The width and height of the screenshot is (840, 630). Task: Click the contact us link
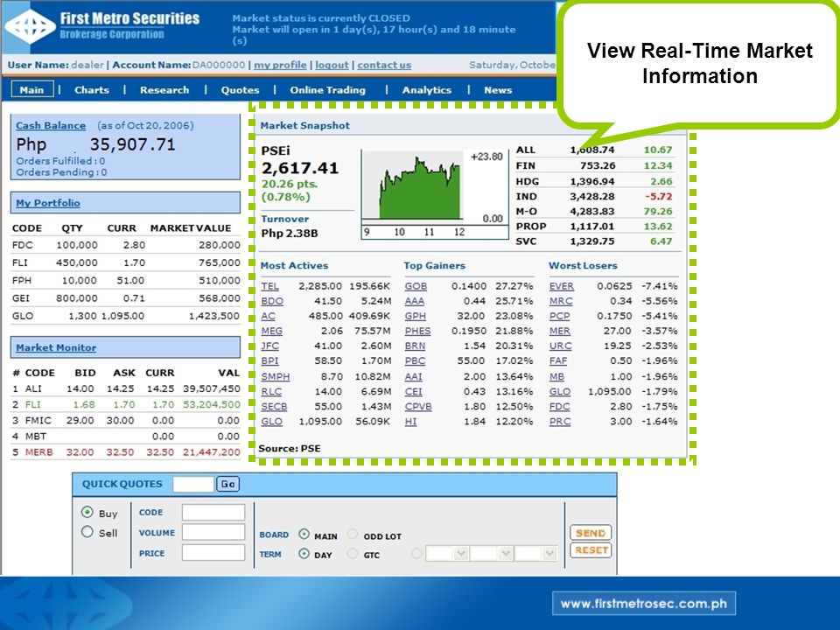[x=384, y=65]
